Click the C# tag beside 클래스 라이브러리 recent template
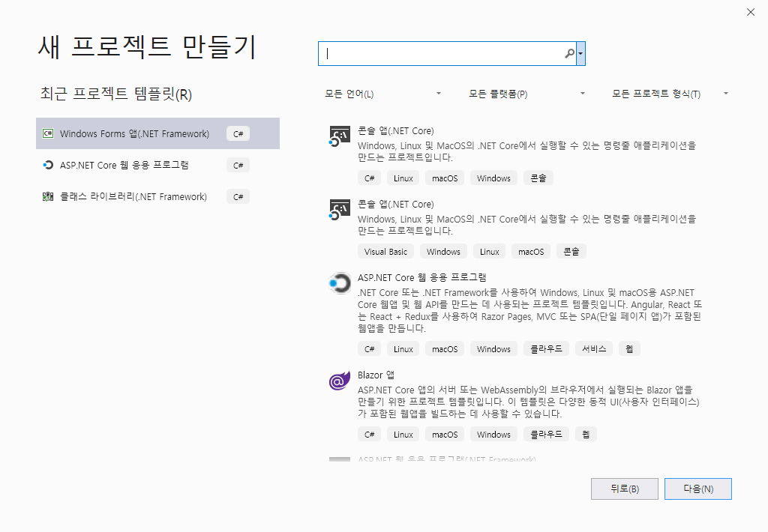The image size is (768, 532). pyautogui.click(x=238, y=197)
